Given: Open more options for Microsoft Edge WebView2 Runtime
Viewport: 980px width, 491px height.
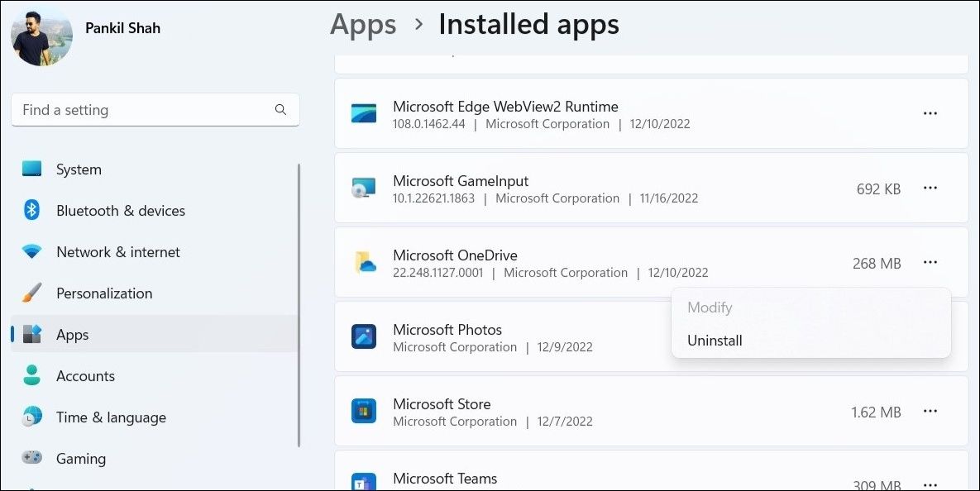Looking at the screenshot, I should click(930, 113).
